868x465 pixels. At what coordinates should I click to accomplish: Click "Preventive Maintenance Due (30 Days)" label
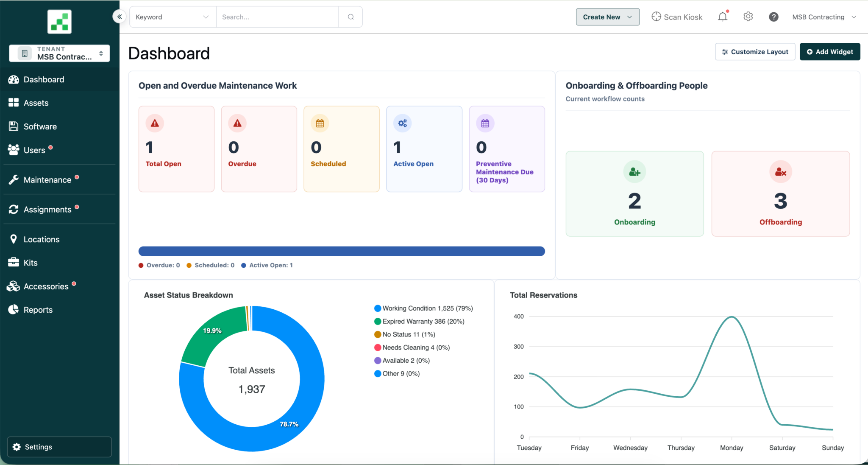[504, 172]
